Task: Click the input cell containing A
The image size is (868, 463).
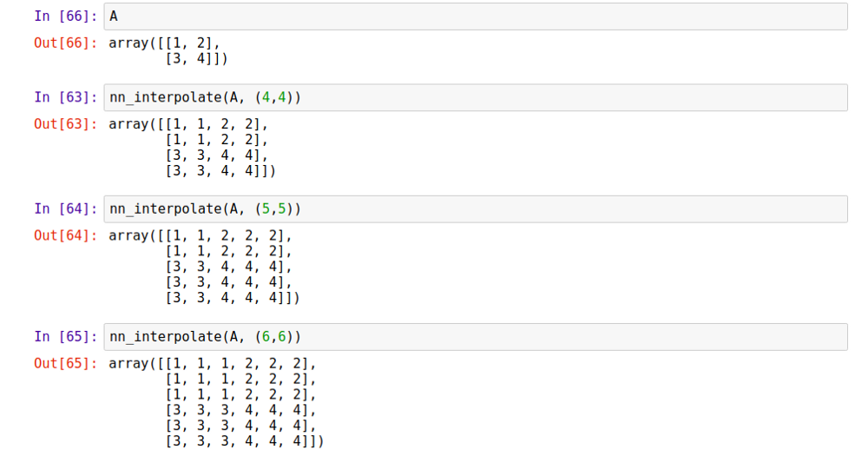Action: (x=474, y=17)
